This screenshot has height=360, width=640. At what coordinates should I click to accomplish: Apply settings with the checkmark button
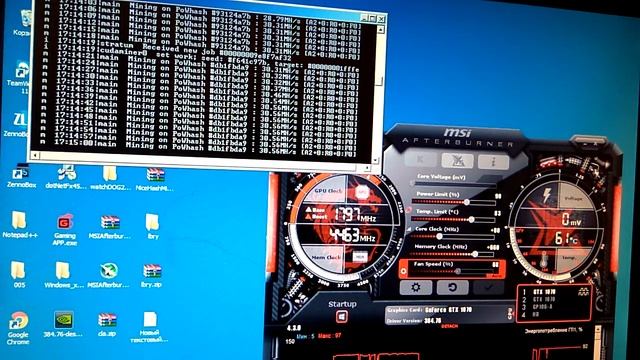pos(489,287)
